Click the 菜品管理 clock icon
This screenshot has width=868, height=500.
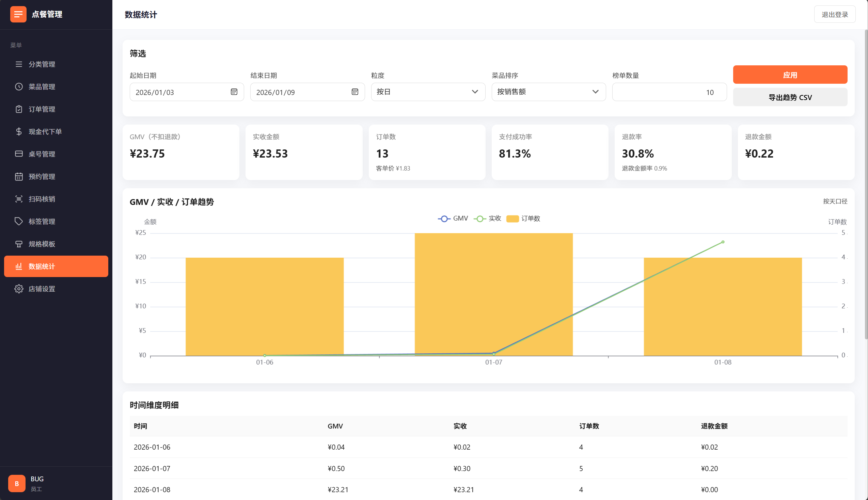19,86
